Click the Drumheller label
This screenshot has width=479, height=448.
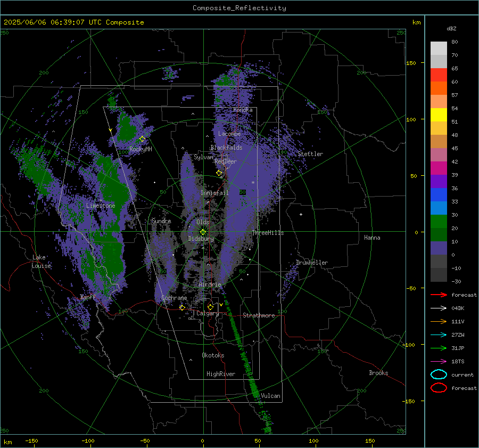(x=312, y=263)
